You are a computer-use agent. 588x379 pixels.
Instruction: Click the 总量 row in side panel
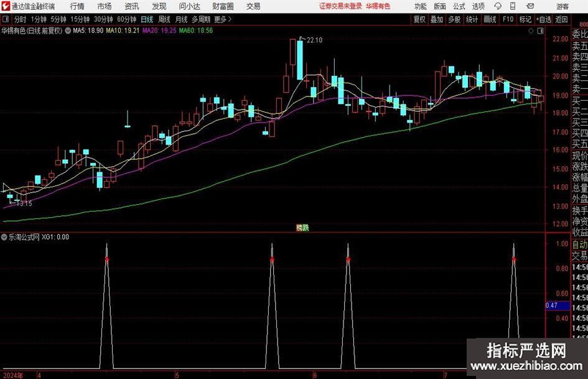click(580, 188)
